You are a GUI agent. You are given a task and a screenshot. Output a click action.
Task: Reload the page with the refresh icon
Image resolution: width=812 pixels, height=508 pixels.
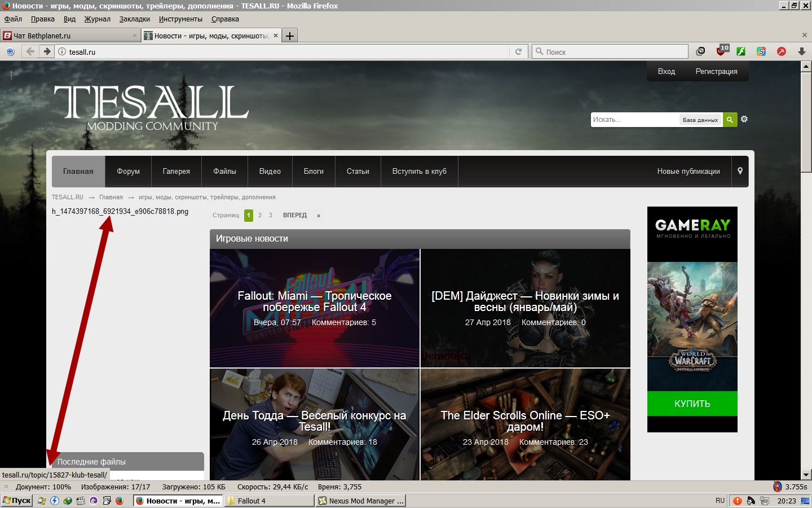point(518,51)
